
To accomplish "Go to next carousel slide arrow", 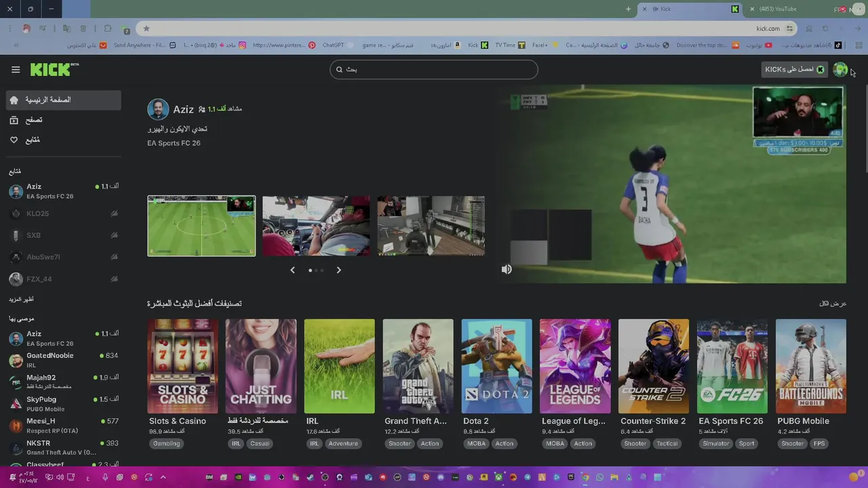I will (x=338, y=270).
